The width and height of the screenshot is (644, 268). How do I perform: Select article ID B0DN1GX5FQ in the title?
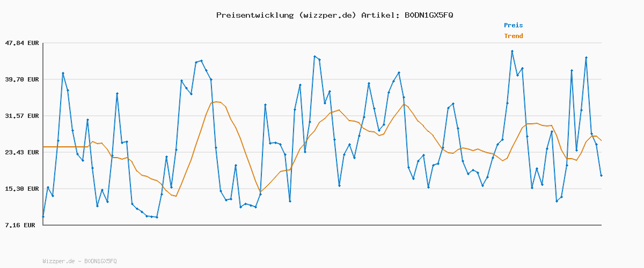pyautogui.click(x=428, y=15)
